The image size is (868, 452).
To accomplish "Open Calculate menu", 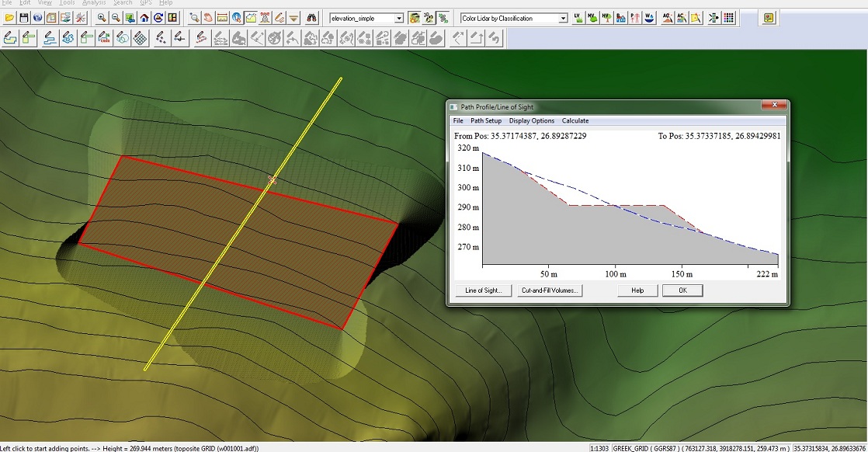I will pos(575,120).
